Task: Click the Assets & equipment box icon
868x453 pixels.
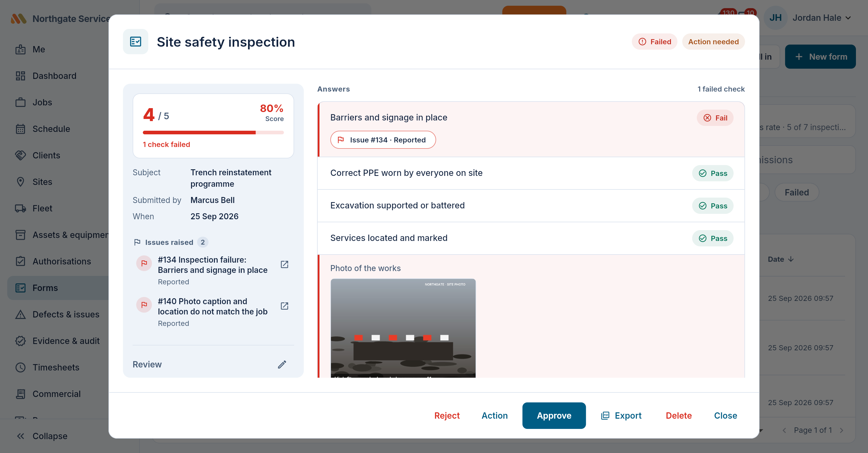Action: coord(20,235)
